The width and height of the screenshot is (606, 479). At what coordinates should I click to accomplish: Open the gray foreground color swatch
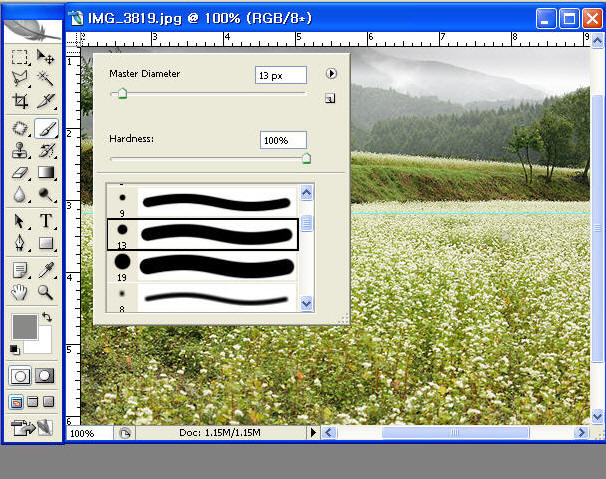25,327
